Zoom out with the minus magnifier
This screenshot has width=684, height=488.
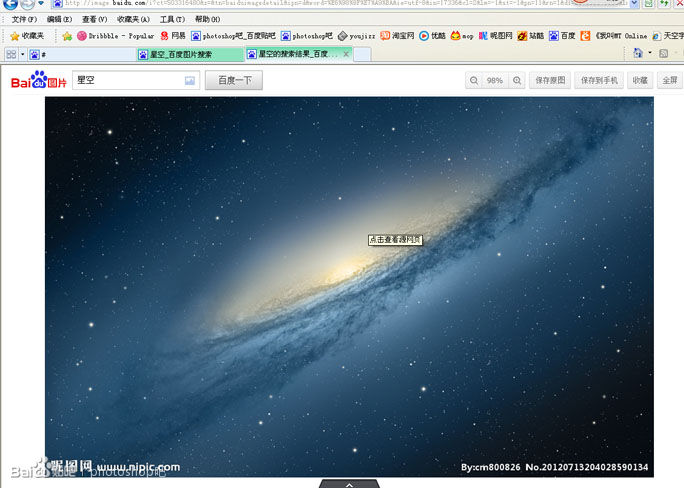coord(474,81)
